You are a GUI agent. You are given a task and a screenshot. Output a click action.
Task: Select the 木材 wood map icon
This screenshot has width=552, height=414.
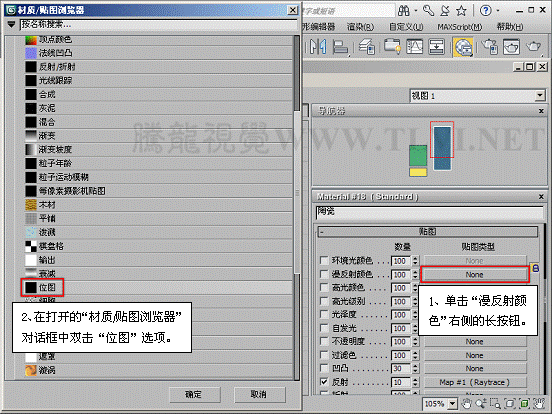[31, 205]
